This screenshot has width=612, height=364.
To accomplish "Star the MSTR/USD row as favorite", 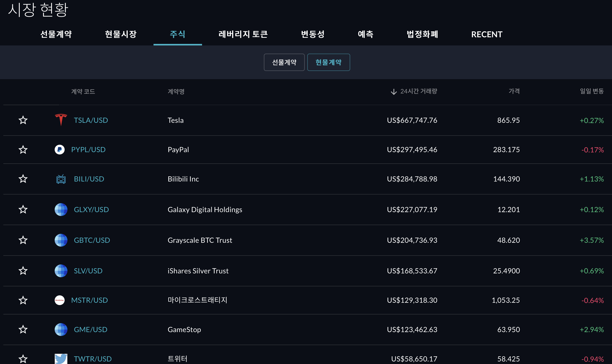I will [x=23, y=300].
